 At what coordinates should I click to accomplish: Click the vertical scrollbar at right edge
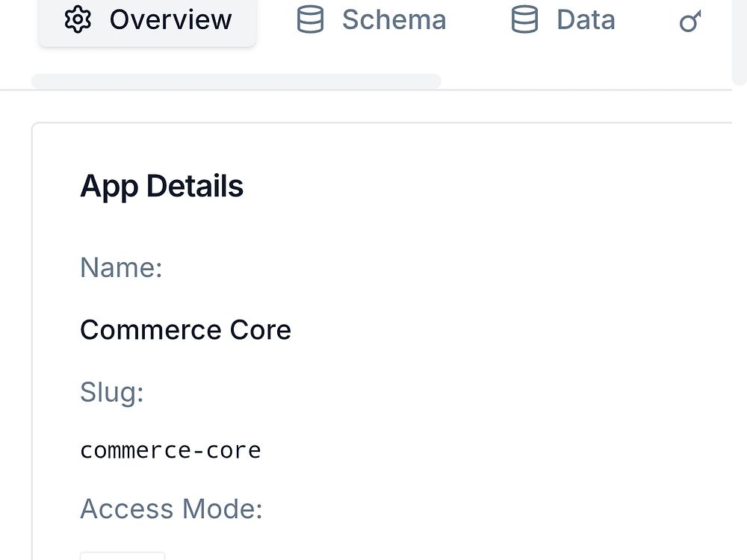click(x=740, y=41)
